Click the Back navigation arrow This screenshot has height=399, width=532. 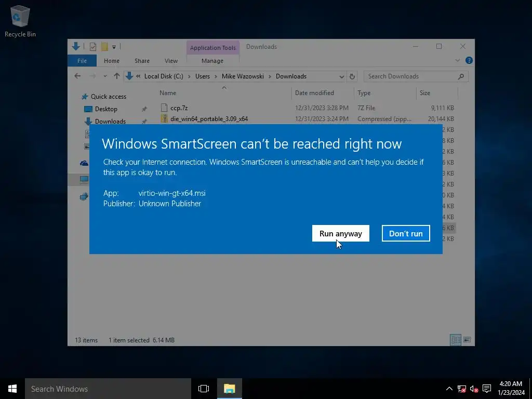click(77, 76)
